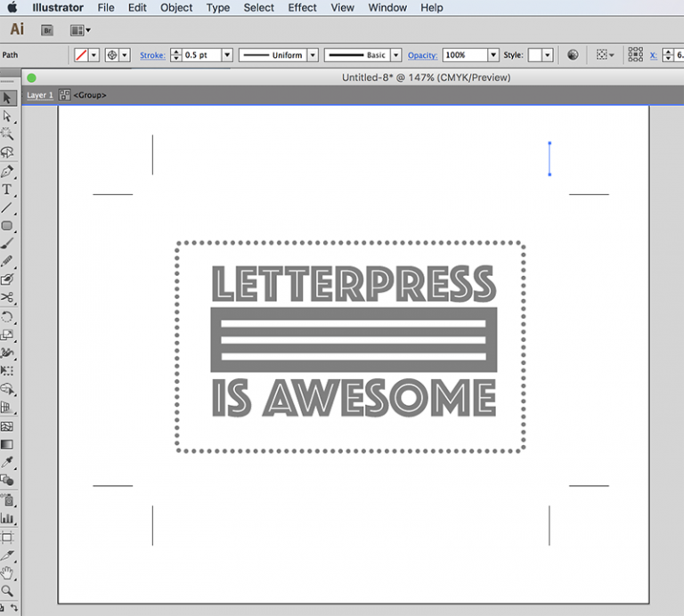
Task: Open the X position link
Action: [653, 55]
